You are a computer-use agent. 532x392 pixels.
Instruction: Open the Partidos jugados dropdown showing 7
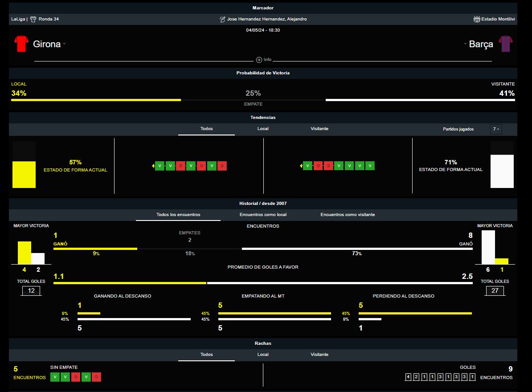pyautogui.click(x=495, y=129)
